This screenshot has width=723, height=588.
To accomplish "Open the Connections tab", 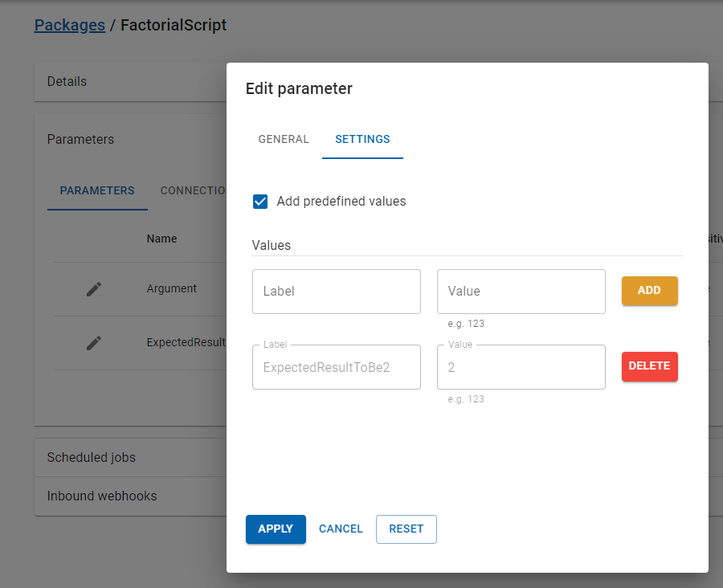I will pyautogui.click(x=193, y=191).
